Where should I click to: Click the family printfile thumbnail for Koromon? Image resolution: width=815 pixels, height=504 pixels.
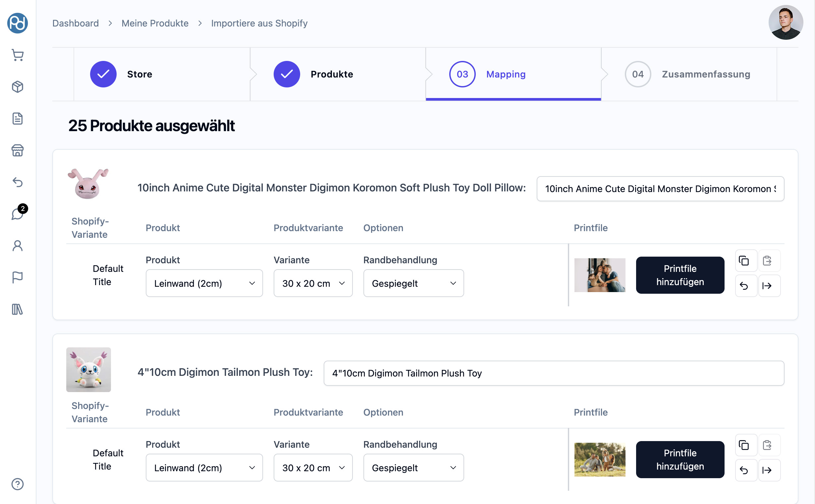tap(600, 275)
